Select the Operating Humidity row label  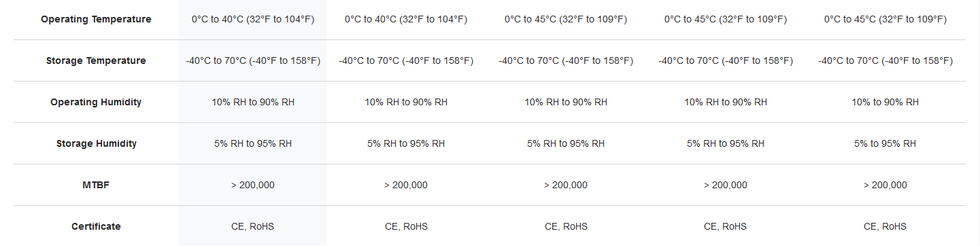point(96,102)
